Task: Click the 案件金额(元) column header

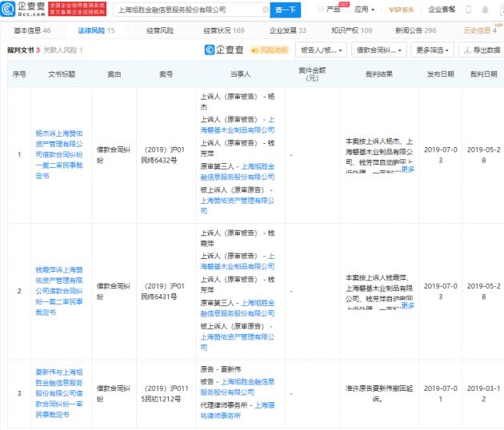Action: tap(312, 74)
